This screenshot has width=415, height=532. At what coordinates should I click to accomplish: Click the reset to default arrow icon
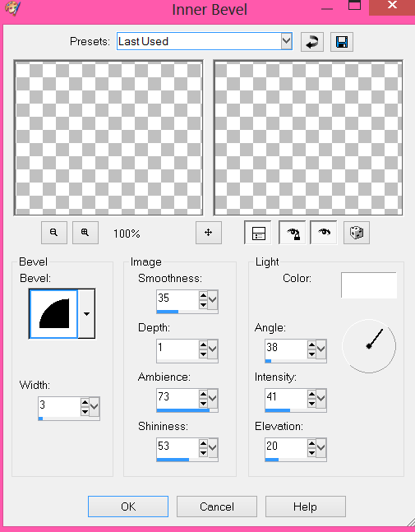pyautogui.click(x=312, y=42)
